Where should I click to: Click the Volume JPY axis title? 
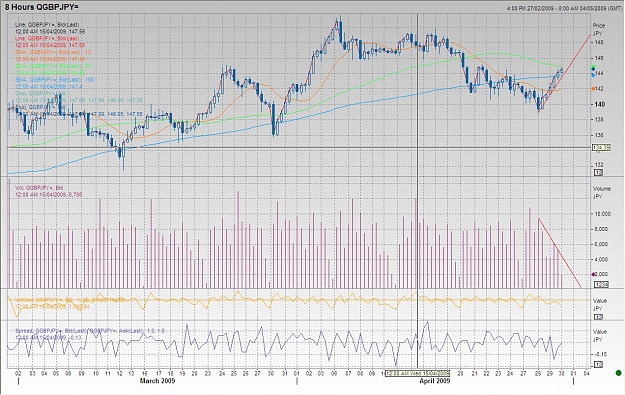click(602, 193)
